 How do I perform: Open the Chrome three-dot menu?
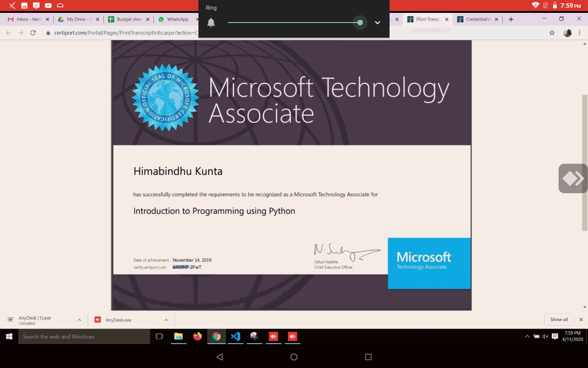pyautogui.click(x=580, y=33)
